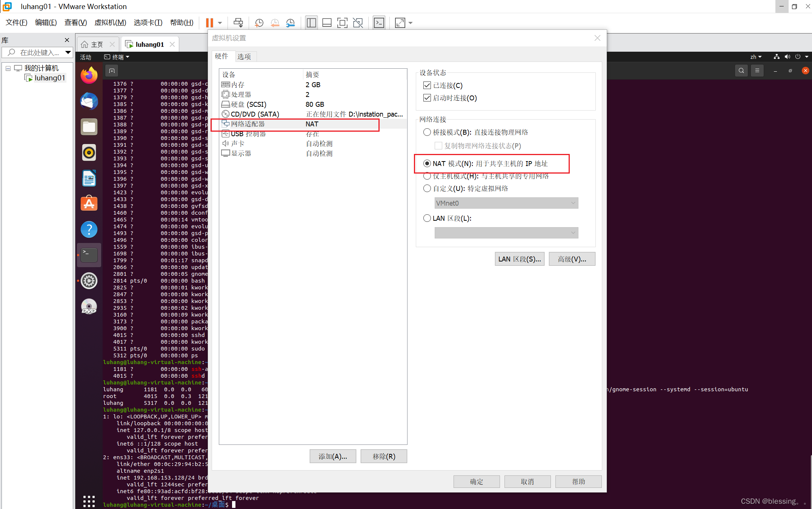Click the volume icon in Ubuntu's top bar
812x509 pixels.
point(787,57)
